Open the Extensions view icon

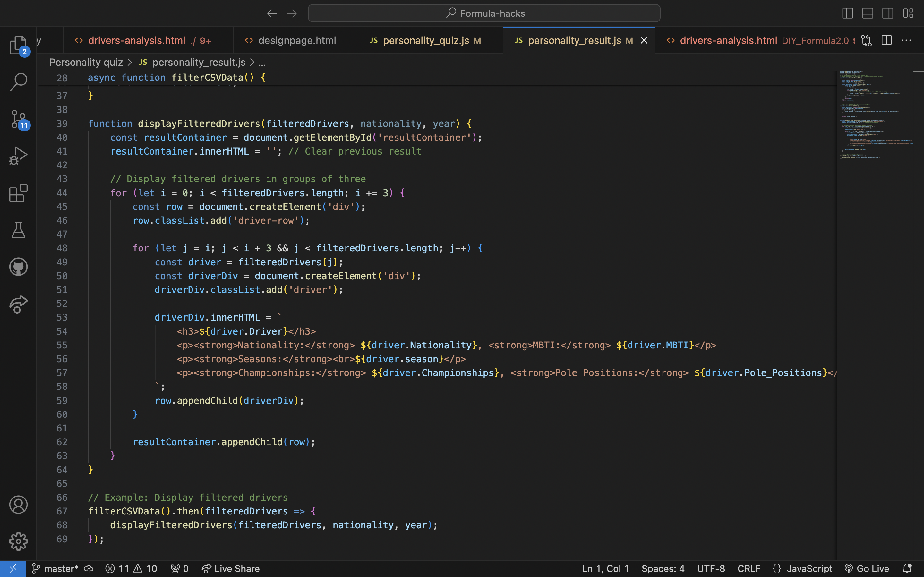[18, 193]
